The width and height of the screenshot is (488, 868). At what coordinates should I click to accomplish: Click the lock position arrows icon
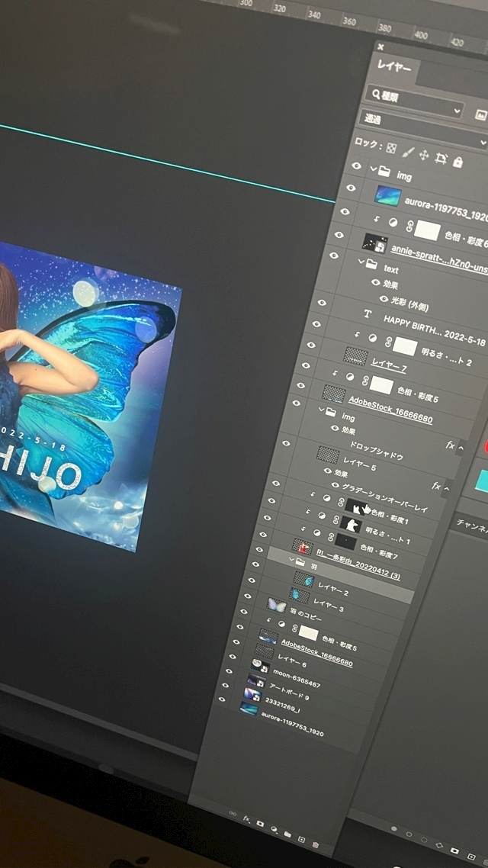pos(424,156)
